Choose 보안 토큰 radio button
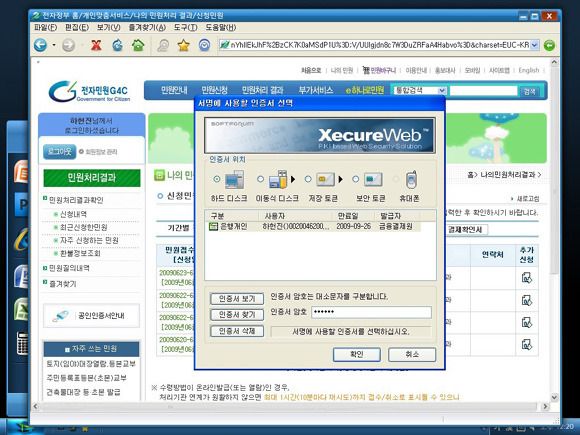 click(x=355, y=179)
